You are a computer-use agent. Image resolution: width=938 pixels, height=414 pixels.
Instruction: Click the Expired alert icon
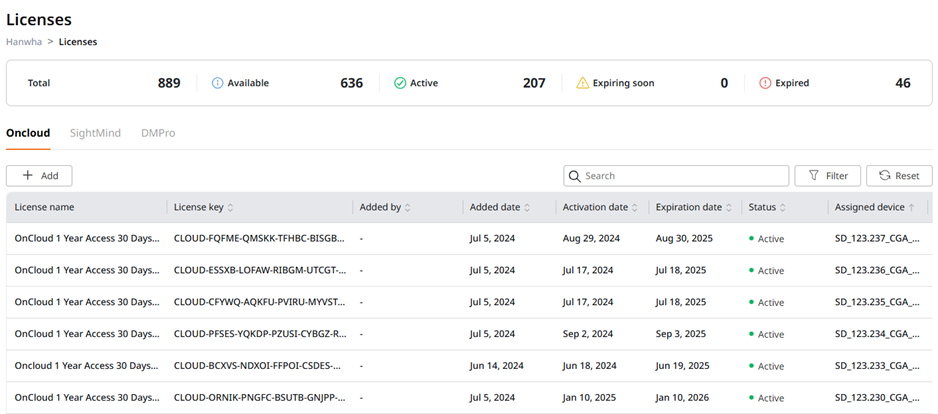[765, 83]
